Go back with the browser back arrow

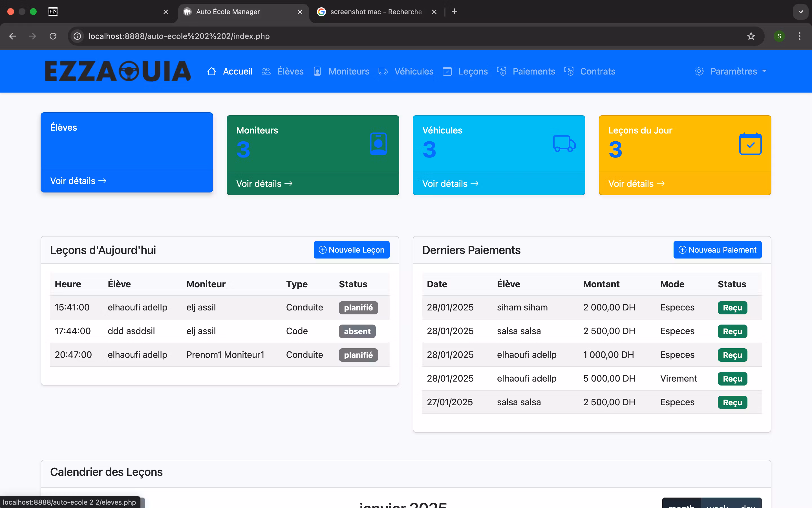click(x=12, y=36)
